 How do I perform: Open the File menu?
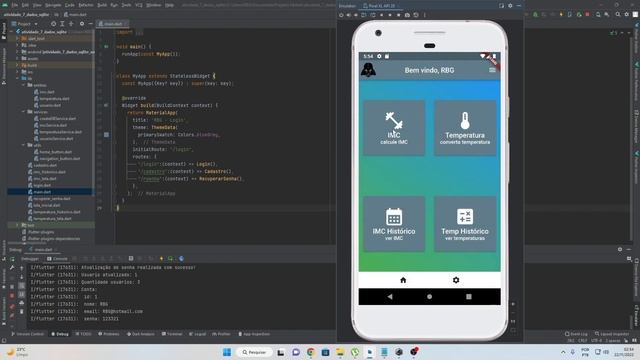click(14, 5)
